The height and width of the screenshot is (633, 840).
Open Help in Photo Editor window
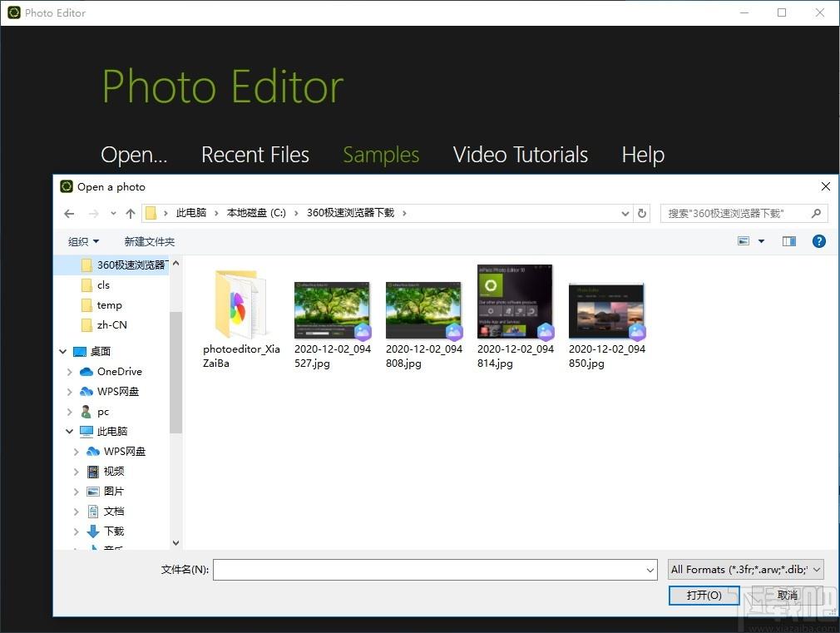[x=643, y=155]
